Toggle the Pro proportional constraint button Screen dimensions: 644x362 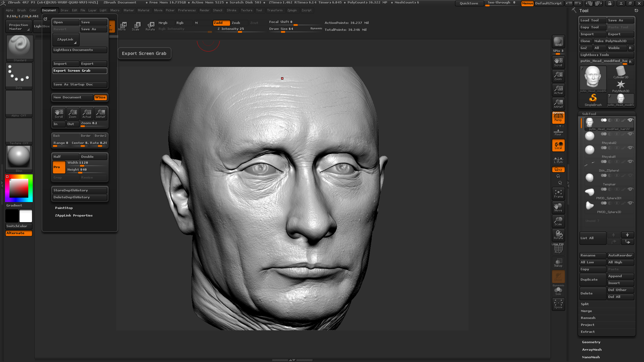pos(59,167)
